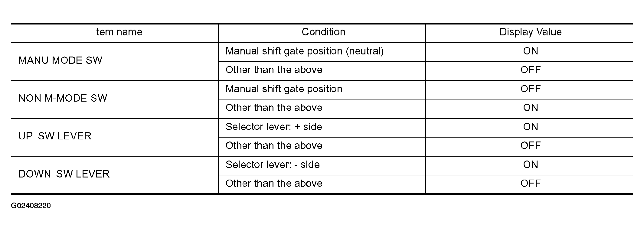The width and height of the screenshot is (644, 231).
Task: Click "Selector lever: + side" condition
Action: coord(274,127)
